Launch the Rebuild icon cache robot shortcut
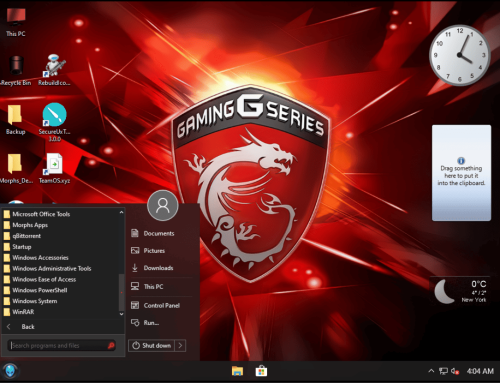The height and width of the screenshot is (383, 500). point(54,70)
